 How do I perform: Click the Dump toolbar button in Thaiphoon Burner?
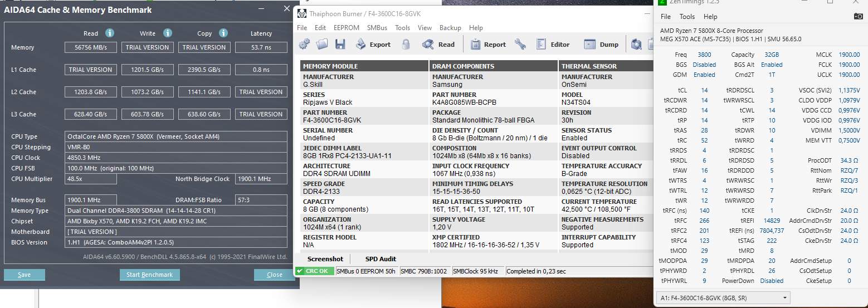pyautogui.click(x=601, y=45)
